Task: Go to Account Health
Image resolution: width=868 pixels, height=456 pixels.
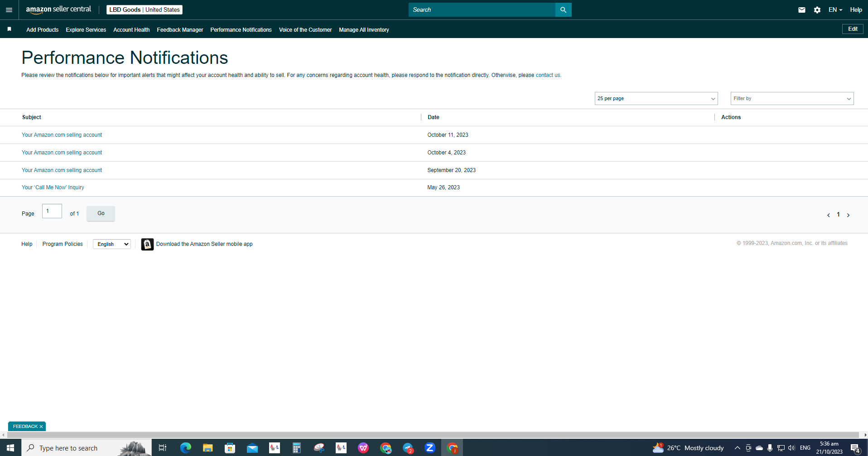Action: [x=131, y=30]
